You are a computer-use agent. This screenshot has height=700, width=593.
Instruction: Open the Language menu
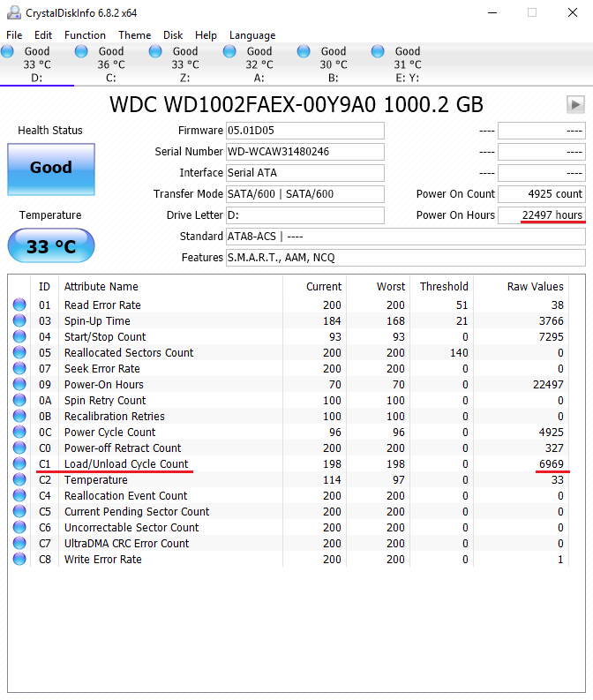pos(252,35)
